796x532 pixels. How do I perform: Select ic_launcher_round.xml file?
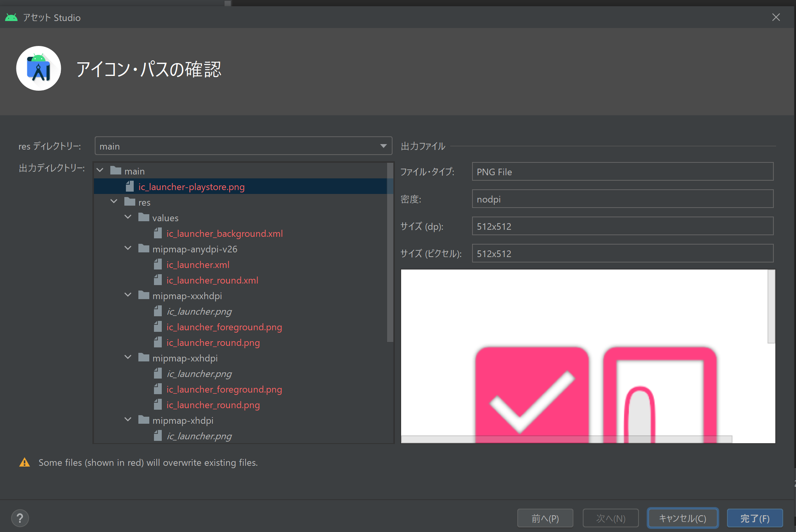pyautogui.click(x=212, y=280)
